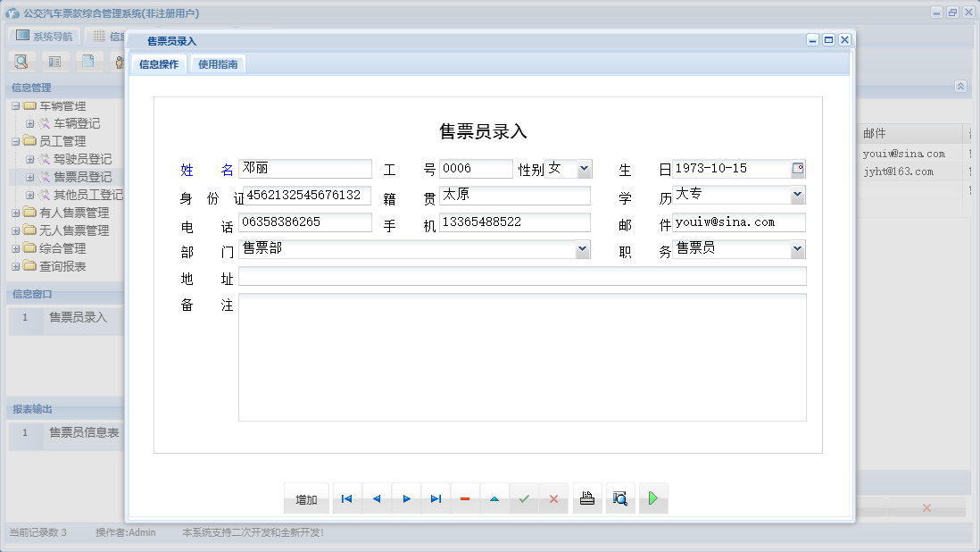This screenshot has height=552, width=980.
Task: Go to the previous record
Action: click(376, 498)
